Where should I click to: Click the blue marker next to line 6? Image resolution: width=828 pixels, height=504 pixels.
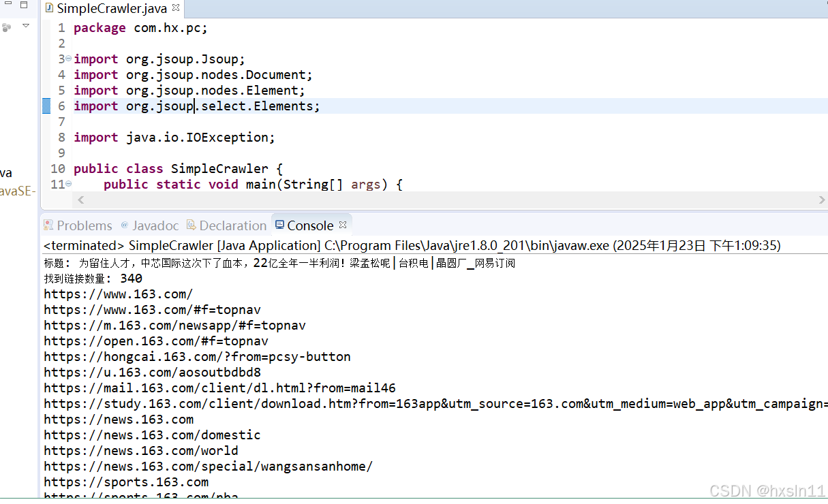(x=46, y=106)
